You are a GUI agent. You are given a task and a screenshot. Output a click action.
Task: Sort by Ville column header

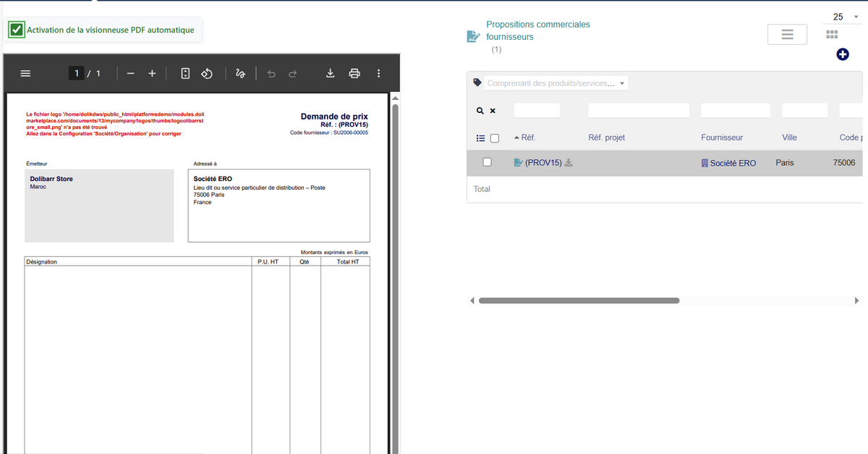coord(789,137)
